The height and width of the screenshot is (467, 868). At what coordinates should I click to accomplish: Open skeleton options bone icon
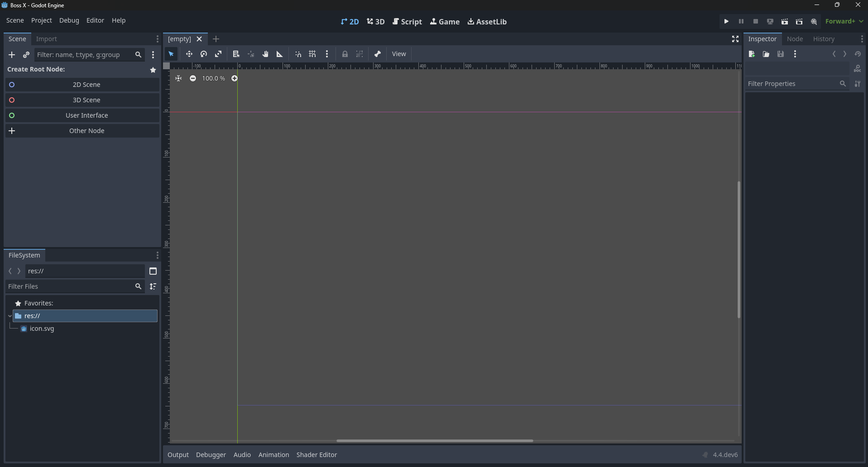pyautogui.click(x=378, y=54)
